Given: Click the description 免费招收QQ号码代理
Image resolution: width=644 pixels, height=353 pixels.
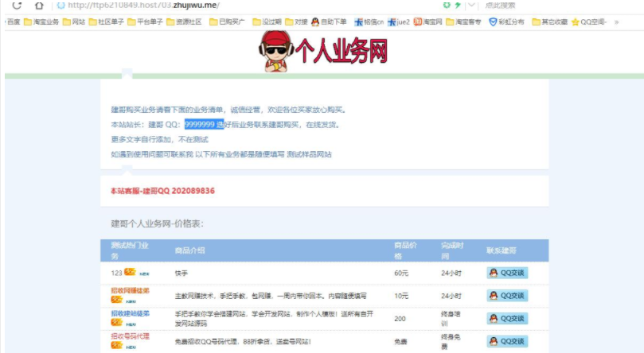Looking at the screenshot, I should pos(243,342).
